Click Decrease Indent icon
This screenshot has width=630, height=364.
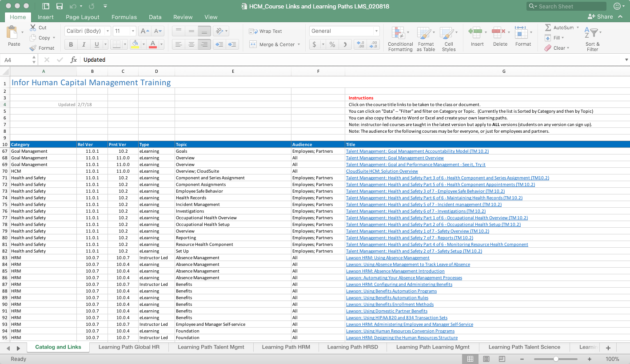pyautogui.click(x=219, y=44)
